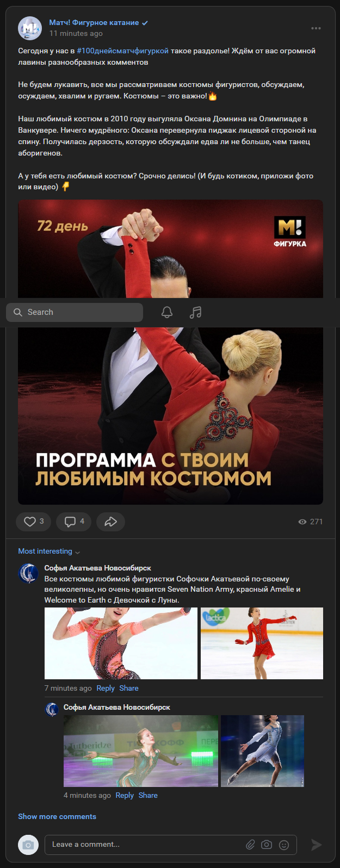
Task: Add a photo using the camera icon
Action: (267, 845)
